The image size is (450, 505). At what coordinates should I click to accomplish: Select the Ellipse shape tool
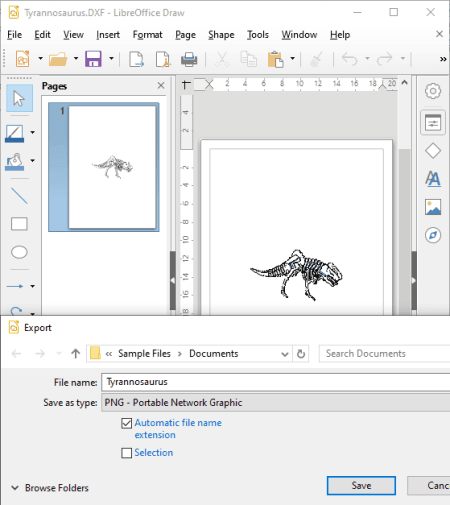[19, 252]
